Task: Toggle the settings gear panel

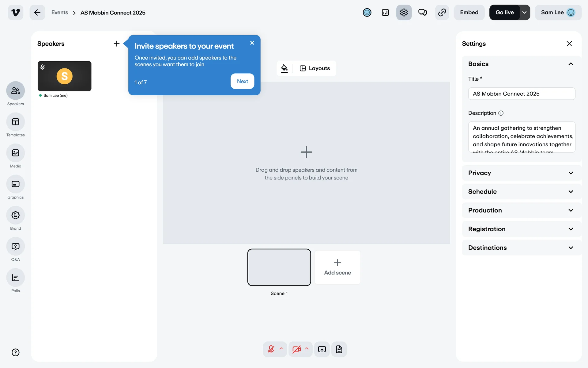Action: (404, 13)
